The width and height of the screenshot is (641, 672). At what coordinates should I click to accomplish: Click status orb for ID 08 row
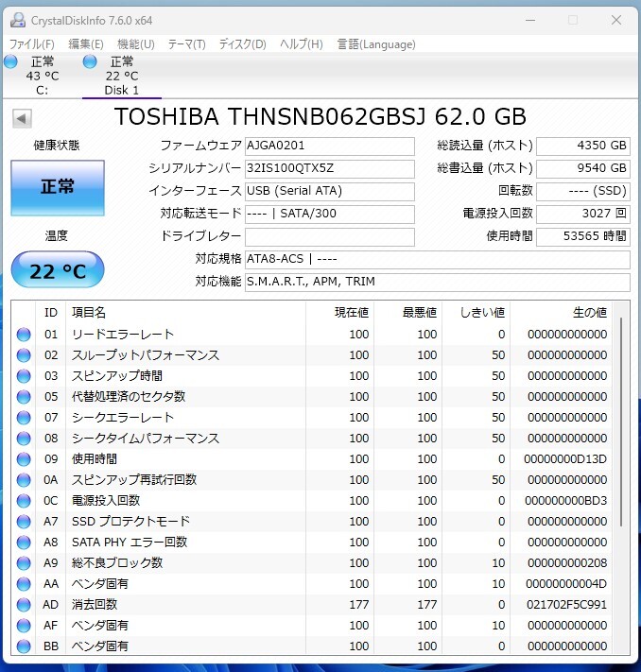[x=24, y=438]
